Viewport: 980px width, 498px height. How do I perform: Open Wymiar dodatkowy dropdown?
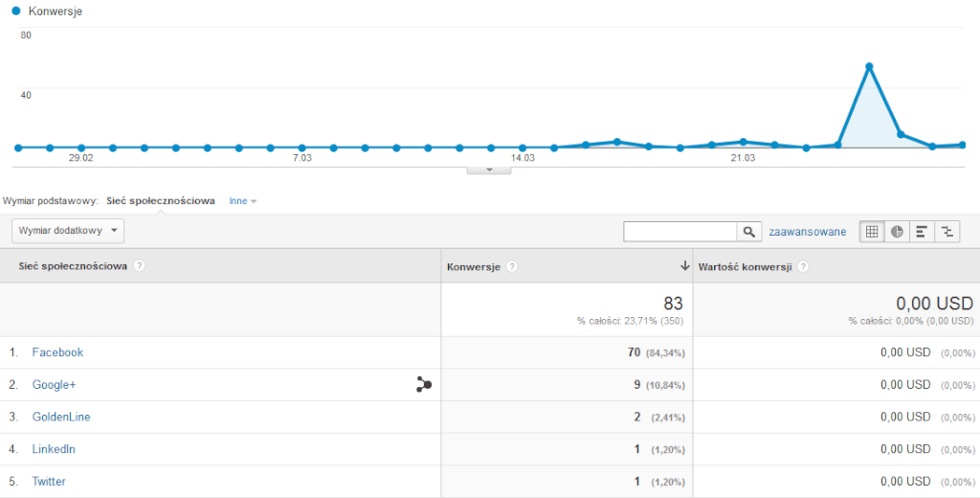(68, 230)
